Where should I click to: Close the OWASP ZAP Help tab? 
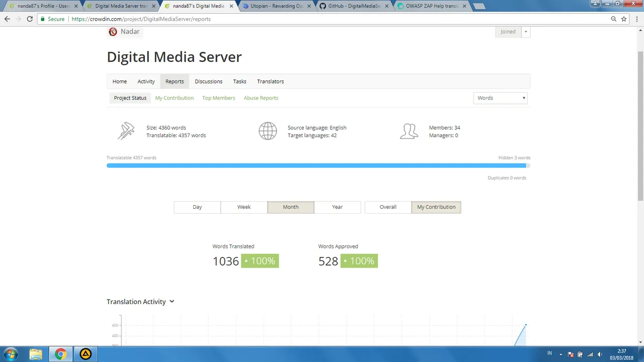[x=464, y=6]
